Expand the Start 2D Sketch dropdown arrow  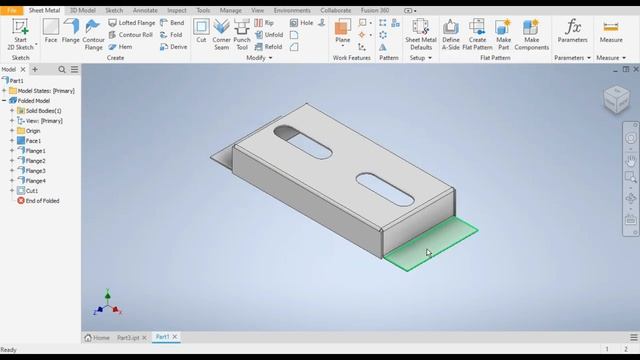[36, 44]
